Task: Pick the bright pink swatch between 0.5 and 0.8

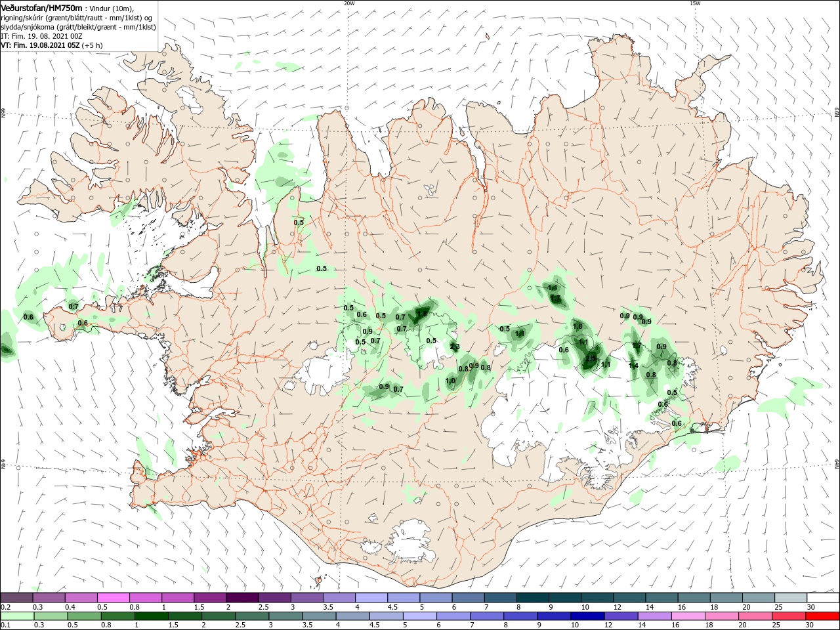Action: click(x=114, y=598)
